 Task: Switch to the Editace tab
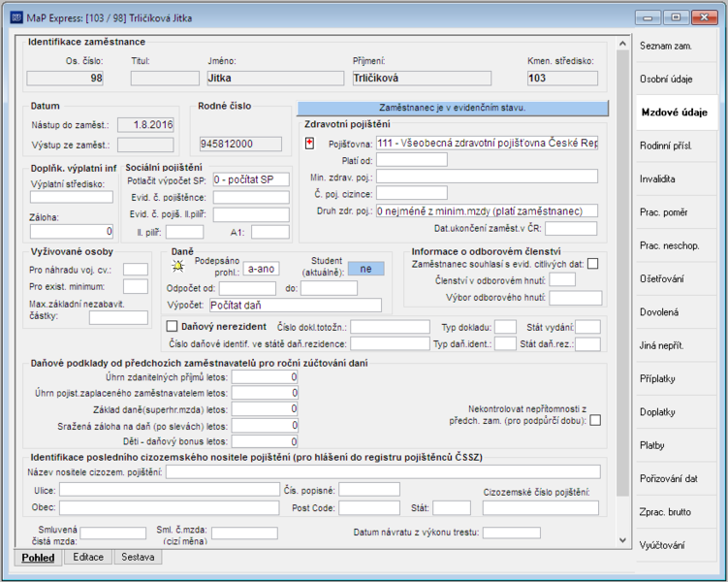coord(88,557)
